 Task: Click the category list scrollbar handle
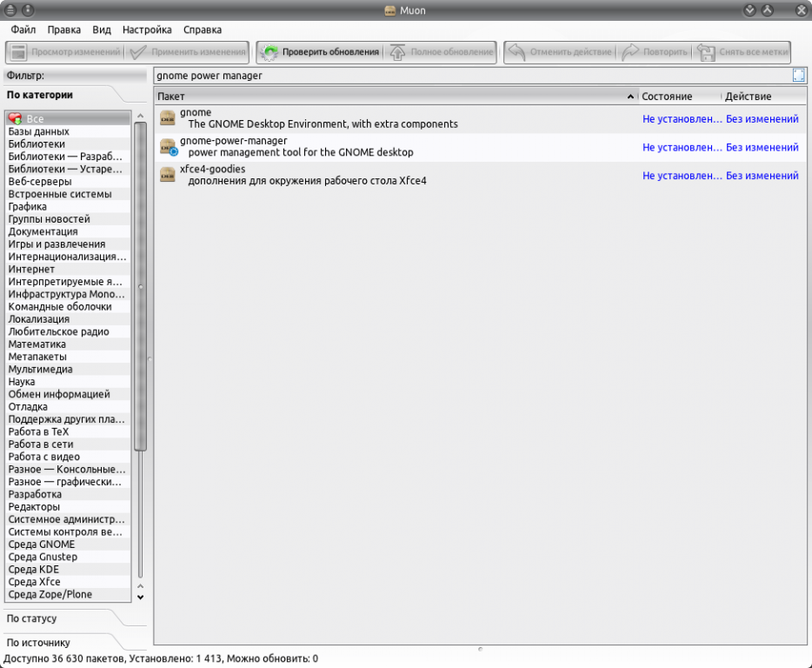point(140,286)
